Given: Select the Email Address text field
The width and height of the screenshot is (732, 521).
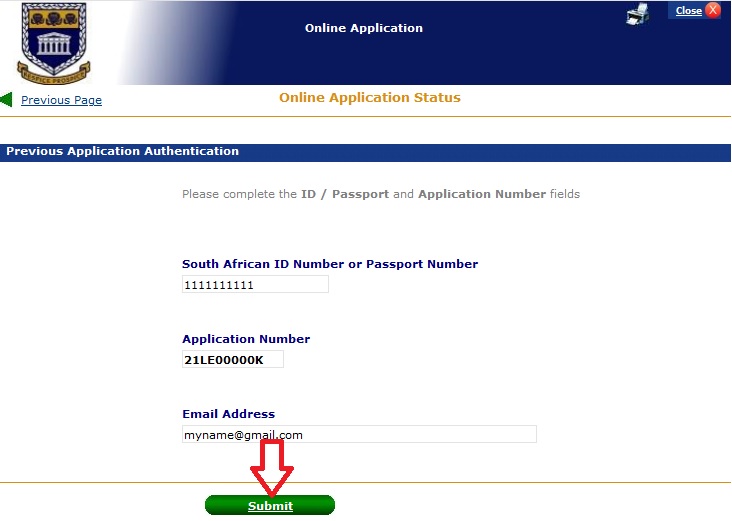Looking at the screenshot, I should pyautogui.click(x=359, y=434).
